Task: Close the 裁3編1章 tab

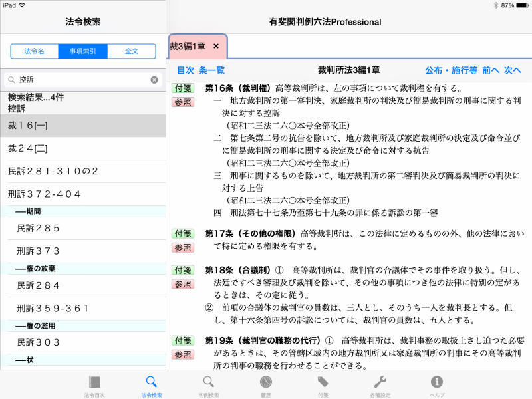Action: tap(216, 46)
